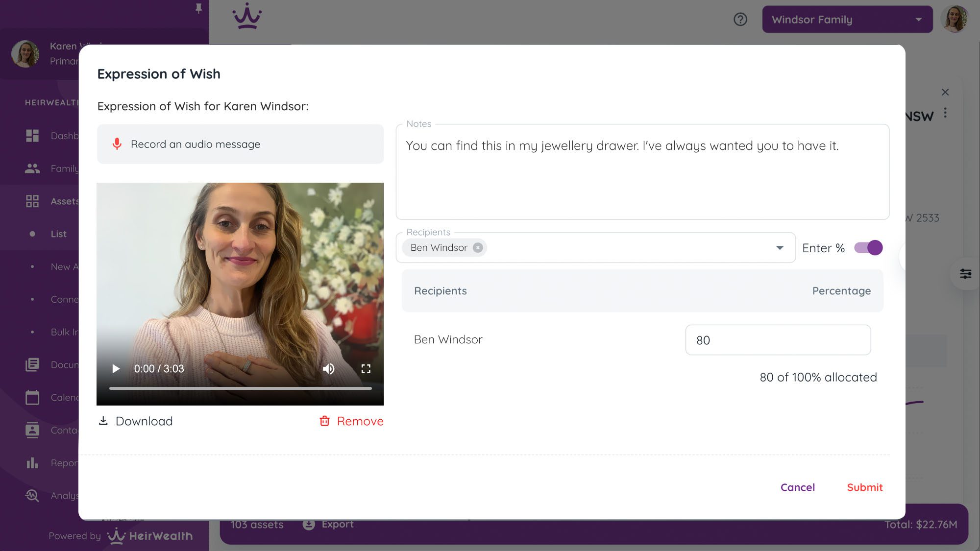Open the three-dot menu beside NSW
980x551 pixels.
(x=945, y=113)
